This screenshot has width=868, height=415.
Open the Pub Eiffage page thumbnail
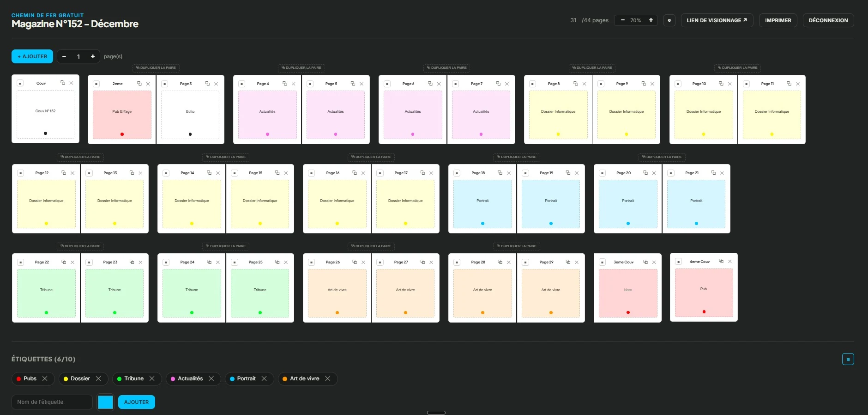click(122, 115)
